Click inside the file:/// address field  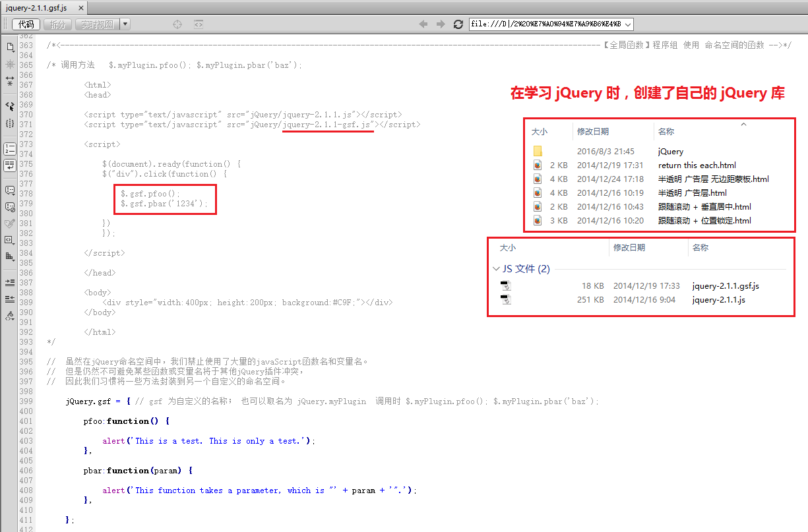click(545, 24)
